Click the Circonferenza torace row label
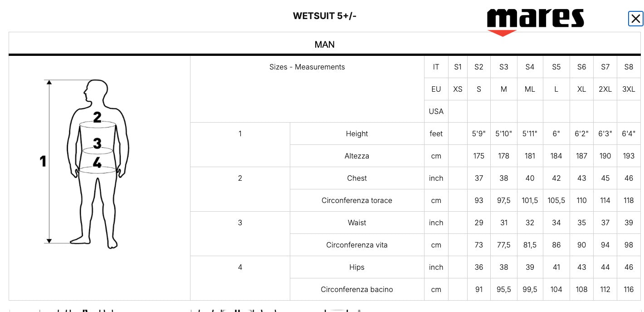The height and width of the screenshot is (312, 644). point(357,200)
